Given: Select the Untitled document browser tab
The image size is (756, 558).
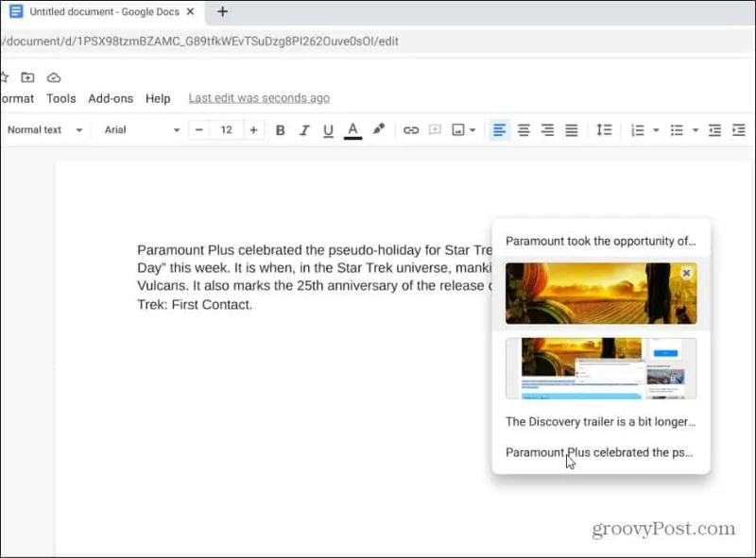Looking at the screenshot, I should point(104,11).
